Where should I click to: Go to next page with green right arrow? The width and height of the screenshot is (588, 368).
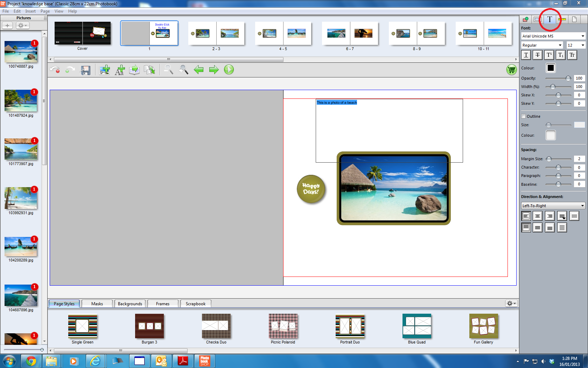point(214,70)
